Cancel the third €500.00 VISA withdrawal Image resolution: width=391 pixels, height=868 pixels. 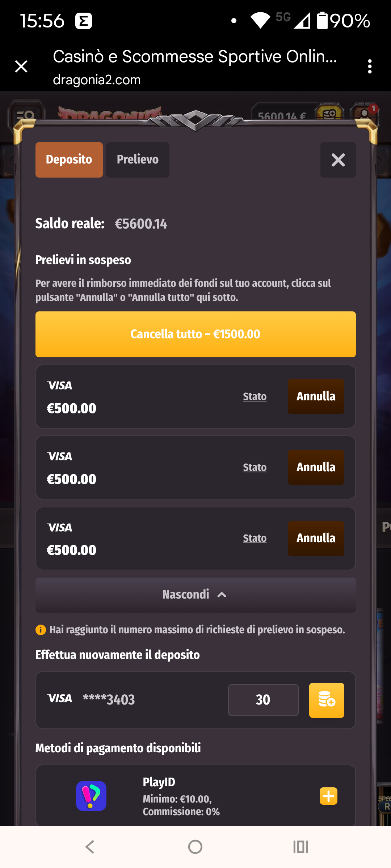point(316,538)
